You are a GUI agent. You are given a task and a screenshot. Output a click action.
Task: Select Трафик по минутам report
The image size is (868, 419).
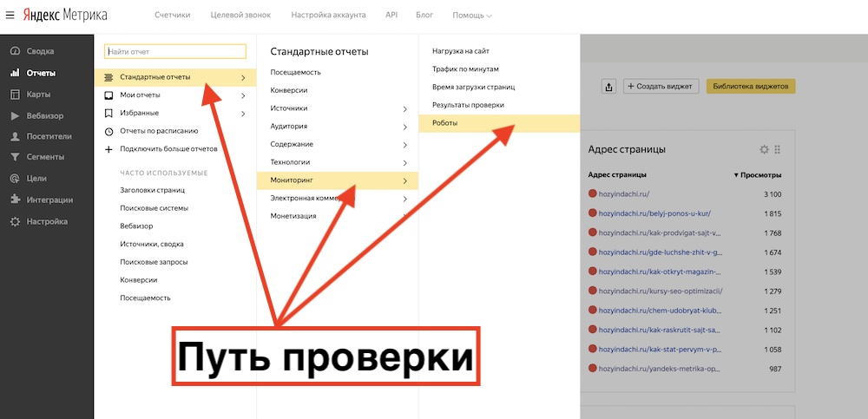coord(465,69)
